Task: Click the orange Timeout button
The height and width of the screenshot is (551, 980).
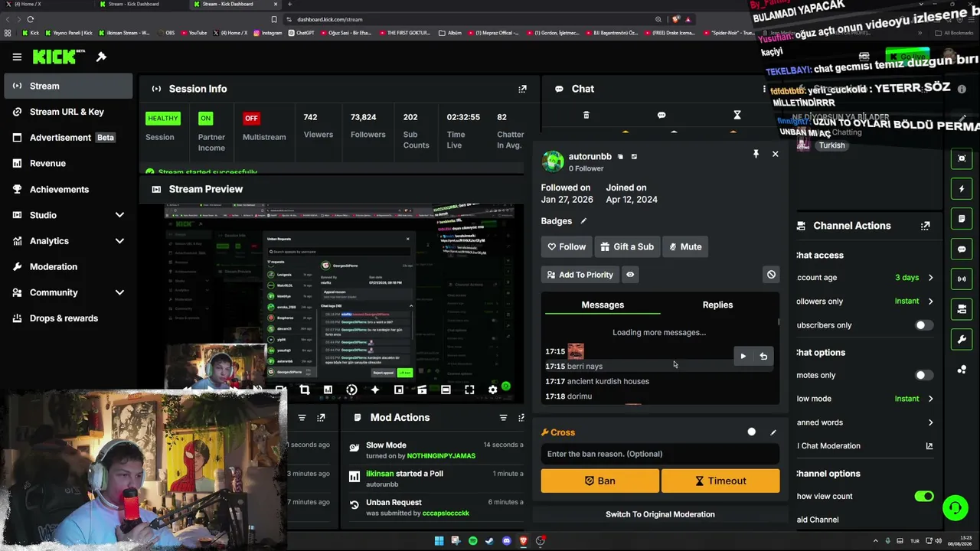Action: [x=720, y=481]
